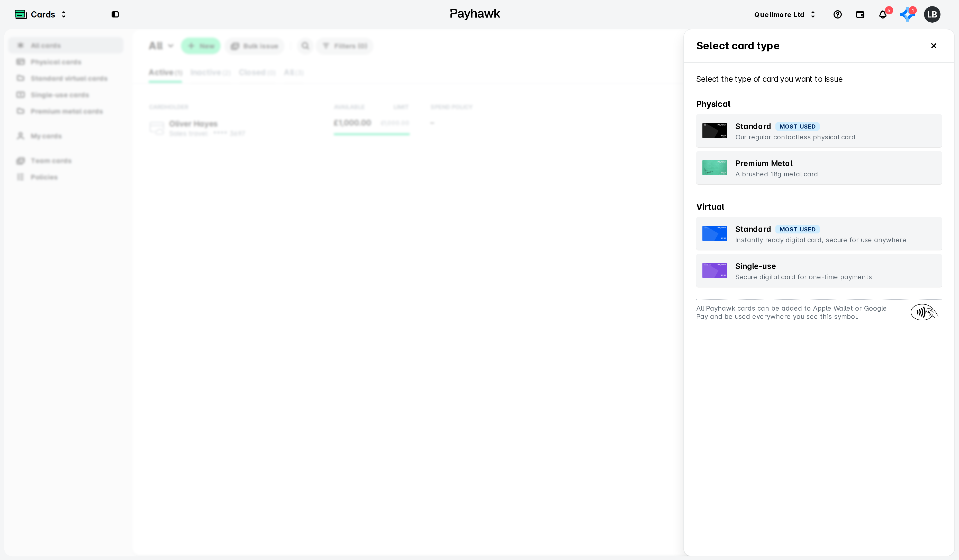Open the LB user avatar menu
The height and width of the screenshot is (560, 959).
coord(932,14)
